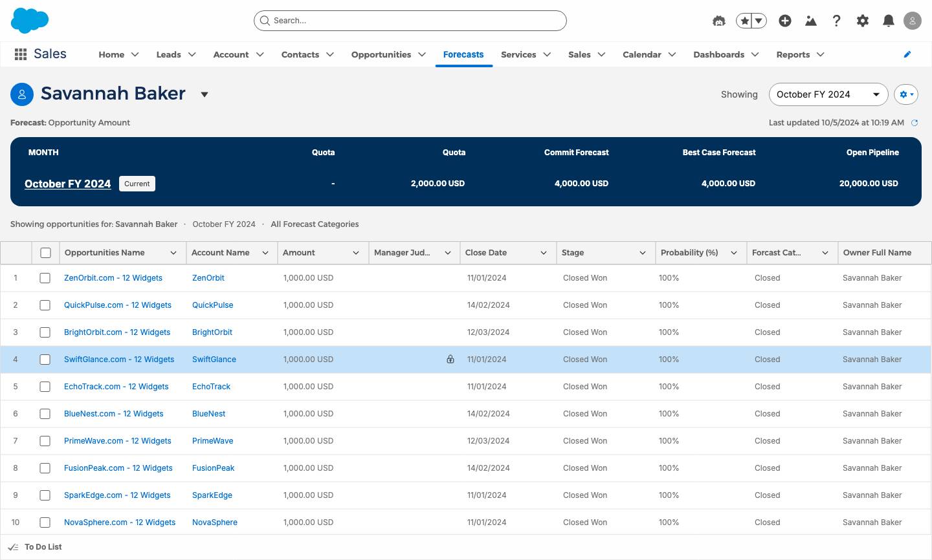The width and height of the screenshot is (932, 560).
Task: Expand the Amount column menu
Action: 356,253
